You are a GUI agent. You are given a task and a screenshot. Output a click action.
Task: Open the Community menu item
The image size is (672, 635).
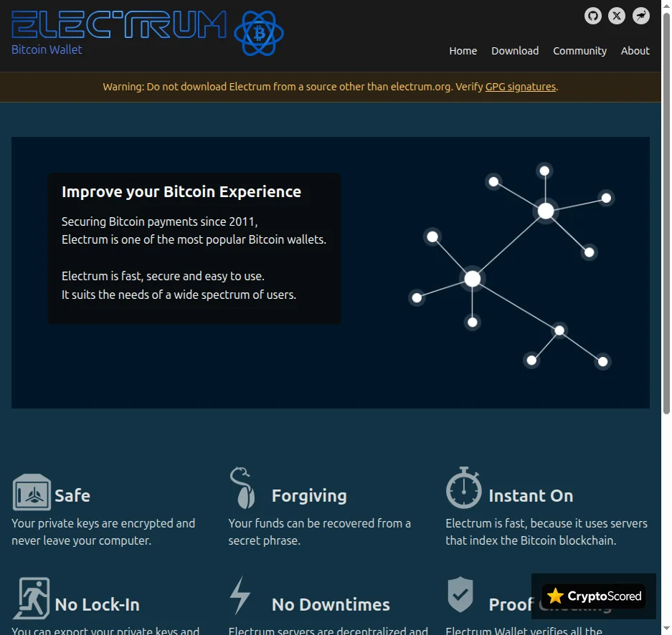pos(579,51)
